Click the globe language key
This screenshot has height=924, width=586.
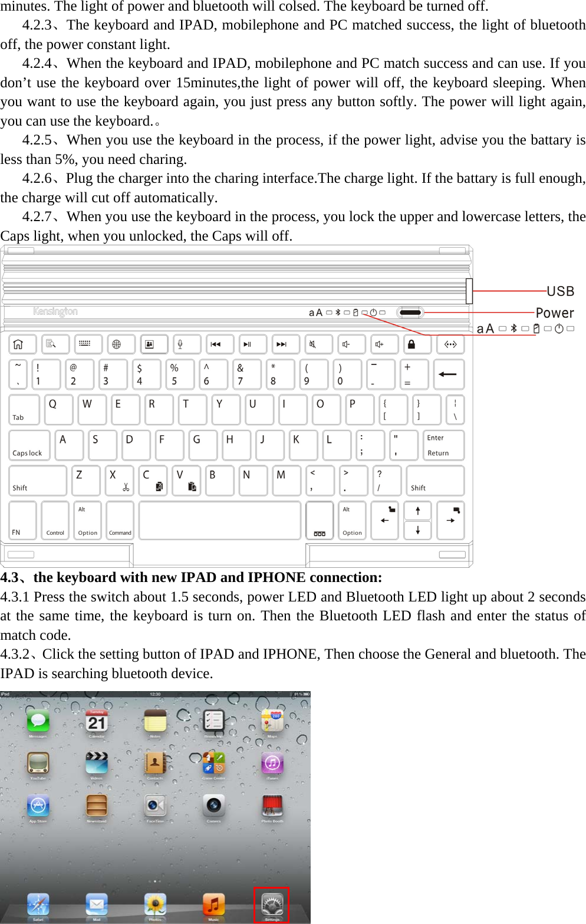[121, 344]
